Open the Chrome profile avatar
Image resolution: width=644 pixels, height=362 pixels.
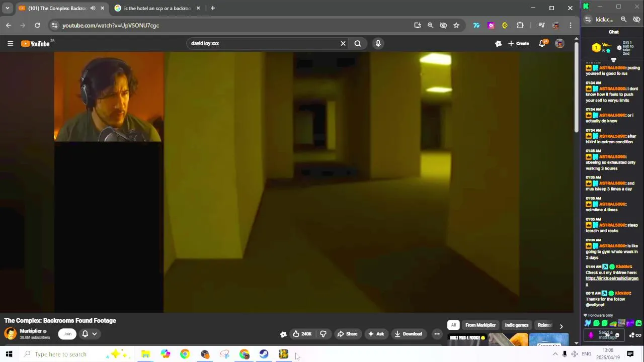click(555, 25)
